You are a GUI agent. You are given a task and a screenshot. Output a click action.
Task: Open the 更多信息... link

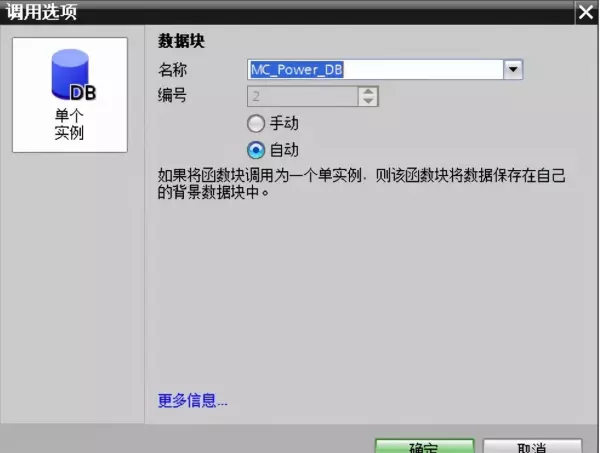coord(192,401)
